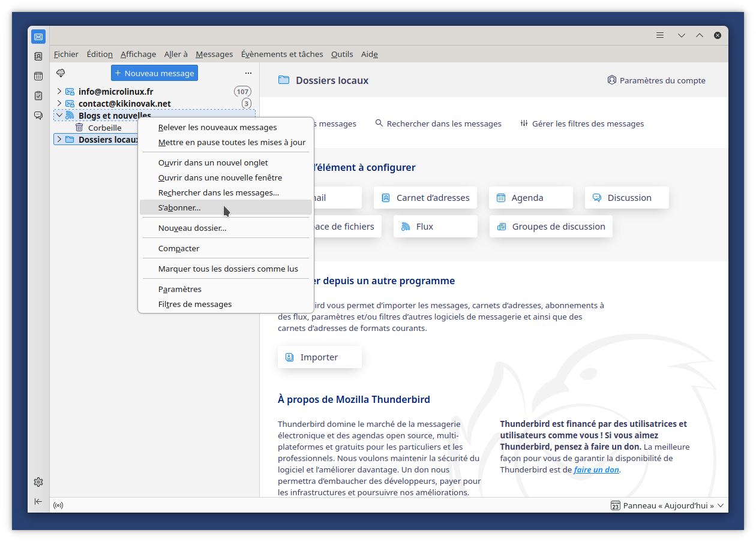
Task: Open the Chat sidebar icon
Action: pyautogui.click(x=38, y=115)
